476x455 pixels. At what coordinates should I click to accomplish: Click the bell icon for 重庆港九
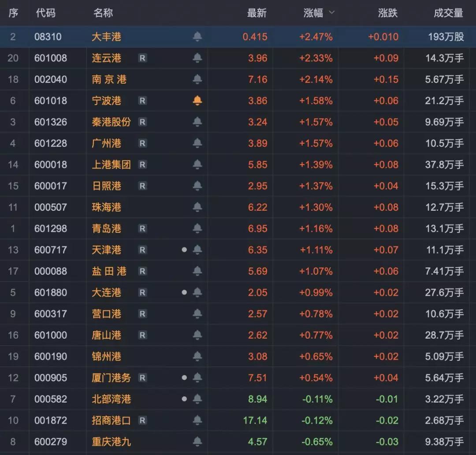click(197, 442)
